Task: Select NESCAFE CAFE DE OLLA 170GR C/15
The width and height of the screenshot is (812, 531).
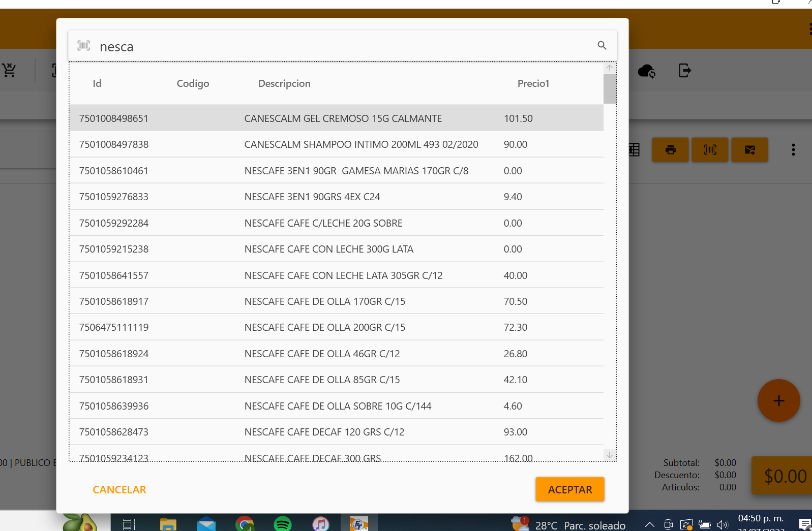Action: click(x=337, y=301)
